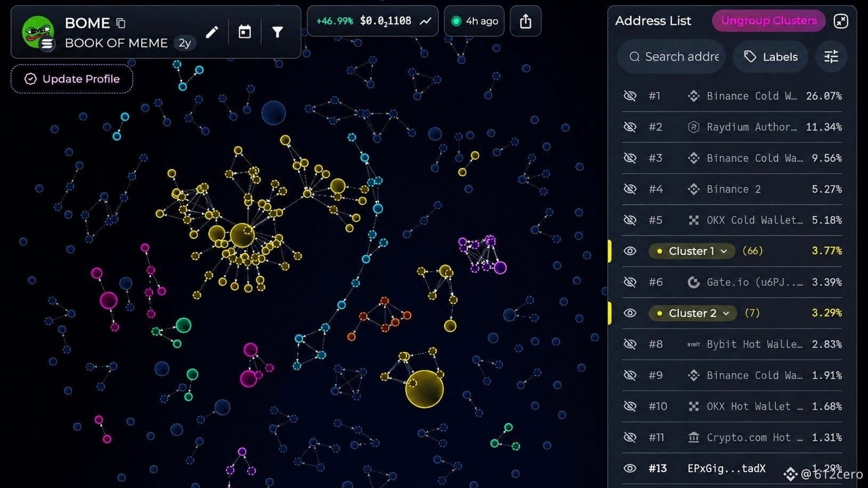Click the Cluster 2 3.29% share
868x488 pixels.
click(x=826, y=313)
